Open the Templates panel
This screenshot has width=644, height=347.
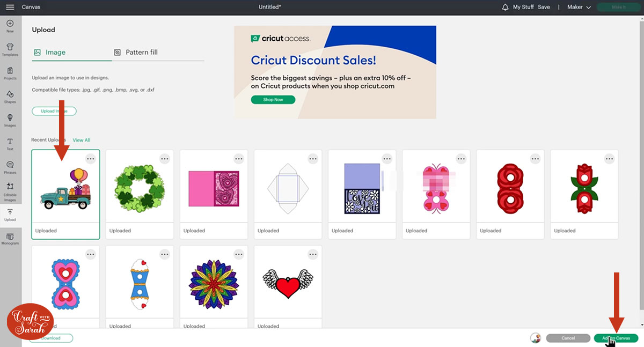point(10,49)
